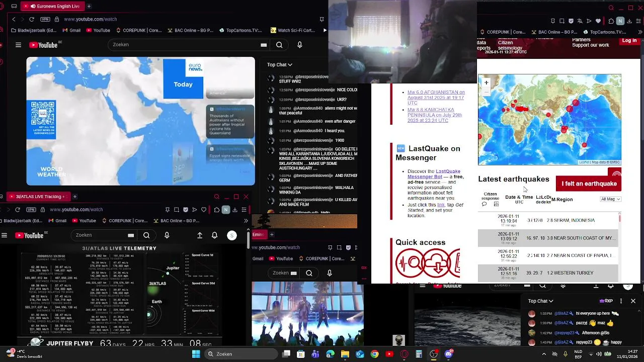Open Mw 8.8 KAMCHATKA PENINSULA link
This screenshot has height=362, width=644.
[x=435, y=115]
